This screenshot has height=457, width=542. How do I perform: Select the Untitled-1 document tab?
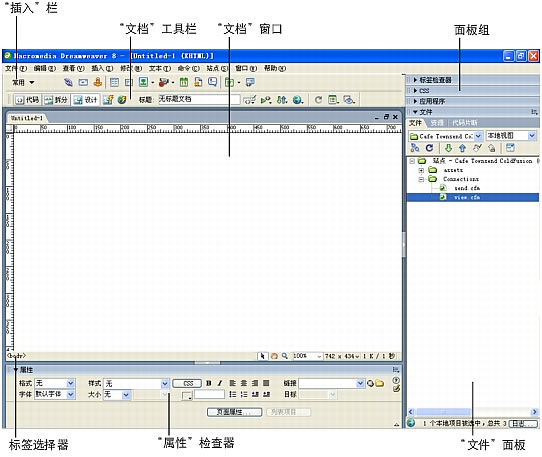click(27, 118)
